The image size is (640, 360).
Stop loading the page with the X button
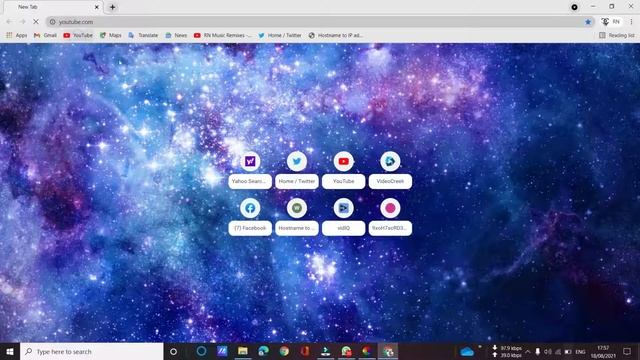pyautogui.click(x=36, y=22)
